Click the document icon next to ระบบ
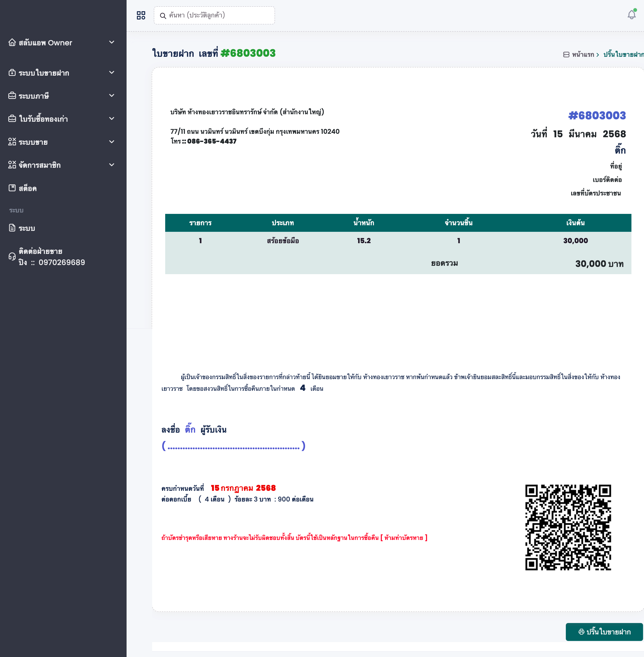 [x=12, y=228]
